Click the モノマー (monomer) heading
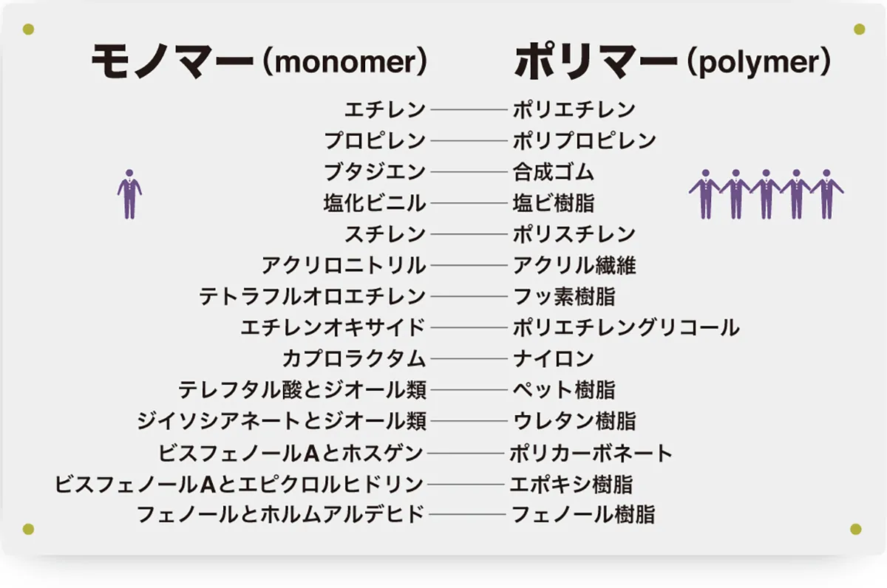The height and width of the screenshot is (588, 887). (259, 62)
